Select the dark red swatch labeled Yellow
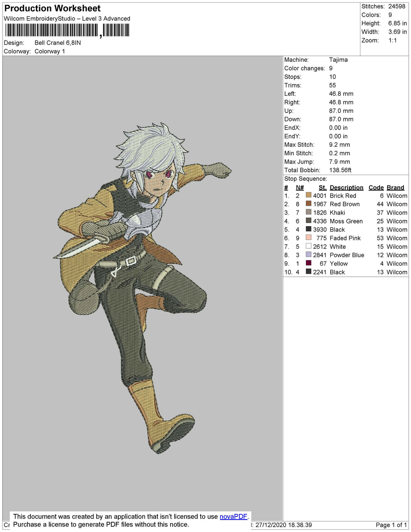 click(x=309, y=263)
